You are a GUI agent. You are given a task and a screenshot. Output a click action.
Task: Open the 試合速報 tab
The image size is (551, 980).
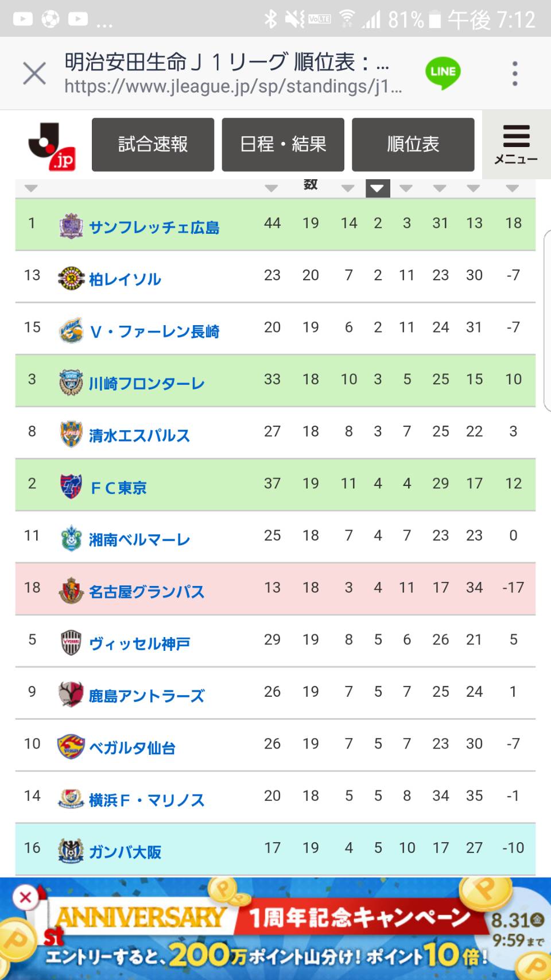coord(153,145)
